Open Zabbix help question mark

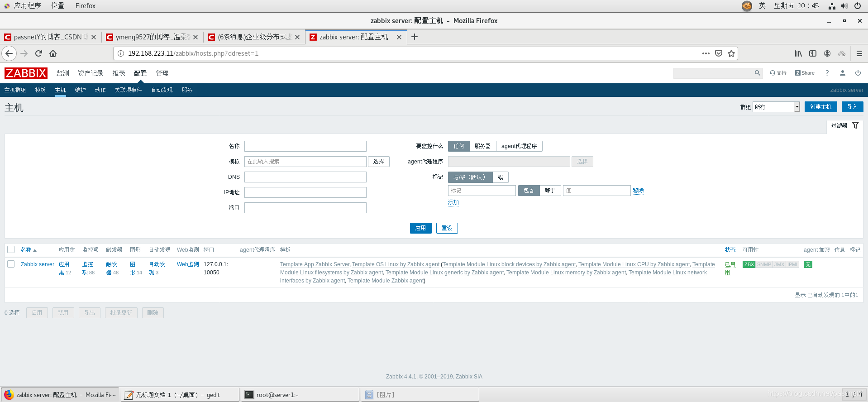pos(827,73)
